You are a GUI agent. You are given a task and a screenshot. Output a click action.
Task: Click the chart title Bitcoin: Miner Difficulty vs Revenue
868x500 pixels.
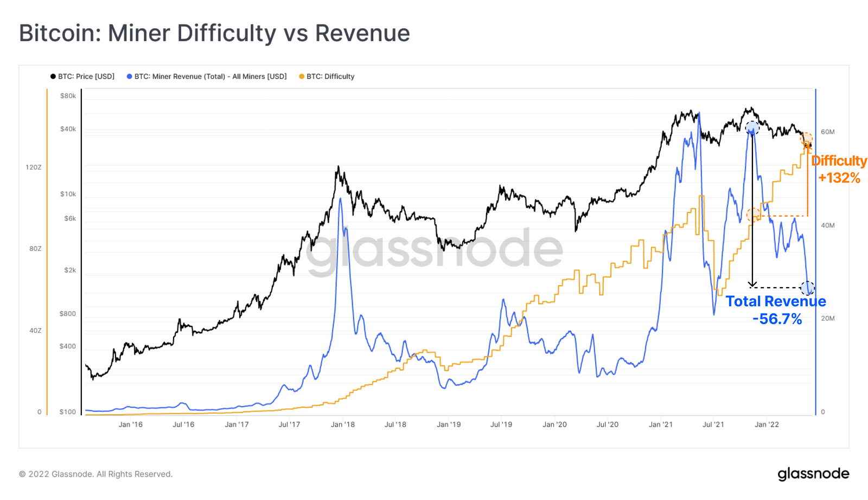[214, 33]
